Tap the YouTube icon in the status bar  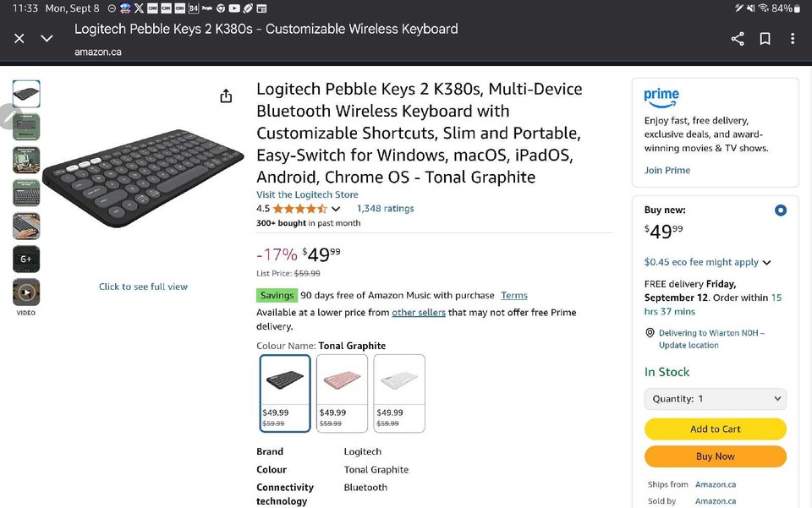[233, 8]
